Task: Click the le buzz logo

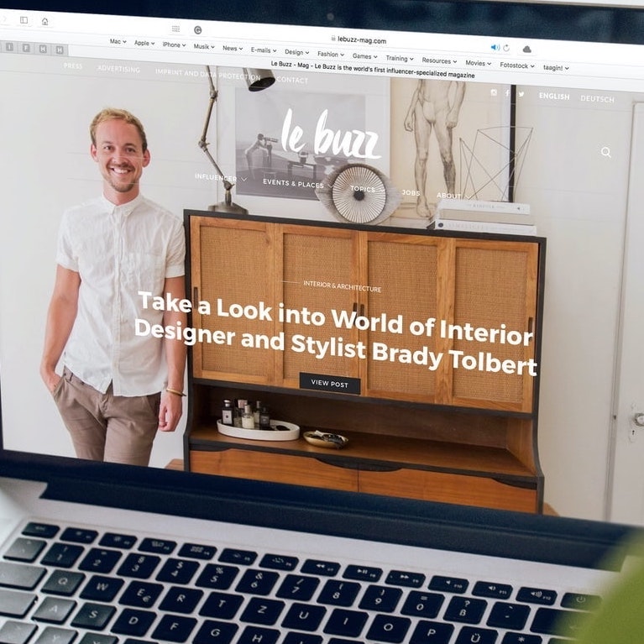Action: (328, 134)
